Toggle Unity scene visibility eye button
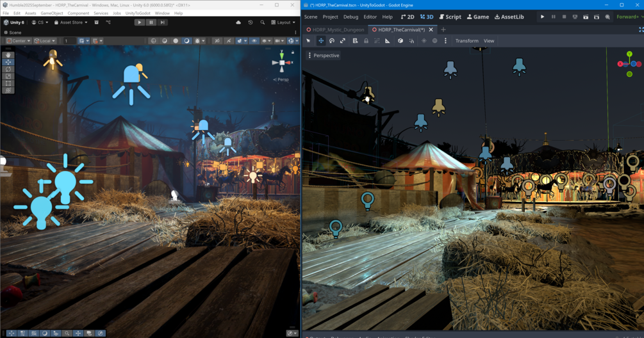644x338 pixels. coord(254,41)
